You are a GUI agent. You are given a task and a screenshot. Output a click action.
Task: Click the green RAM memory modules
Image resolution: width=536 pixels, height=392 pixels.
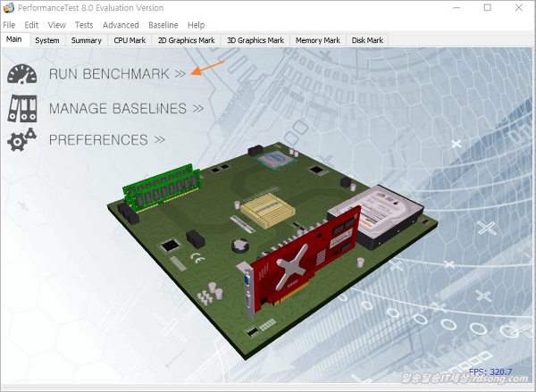(x=163, y=186)
